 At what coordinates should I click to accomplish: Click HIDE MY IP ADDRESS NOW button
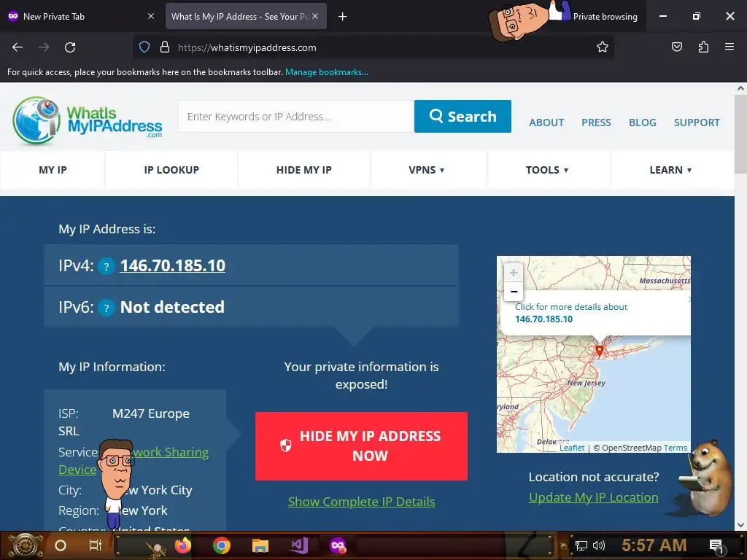coord(361,446)
